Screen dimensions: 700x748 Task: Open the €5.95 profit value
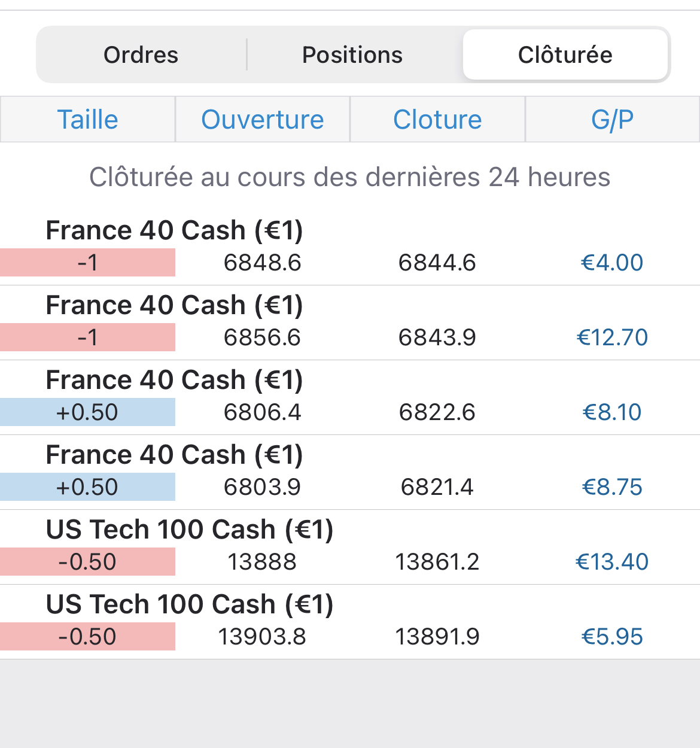[x=612, y=637]
